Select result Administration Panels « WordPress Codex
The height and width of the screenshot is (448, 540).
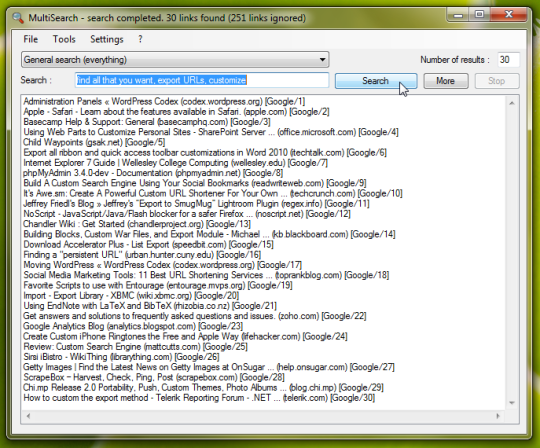[164, 102]
